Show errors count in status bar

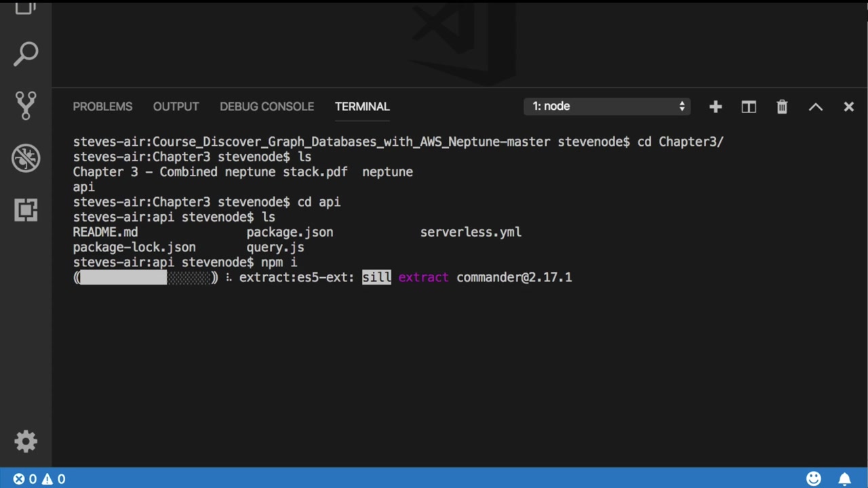click(x=25, y=479)
